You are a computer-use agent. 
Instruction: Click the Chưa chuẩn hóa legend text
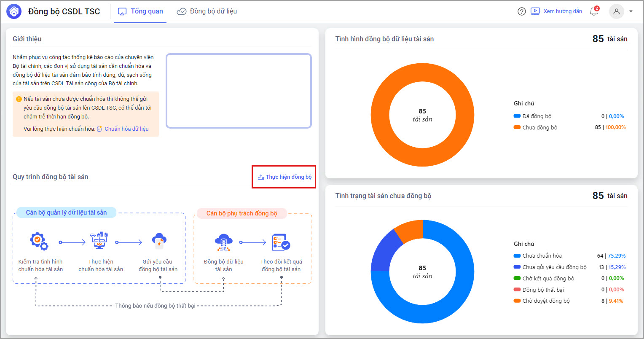[542, 256]
